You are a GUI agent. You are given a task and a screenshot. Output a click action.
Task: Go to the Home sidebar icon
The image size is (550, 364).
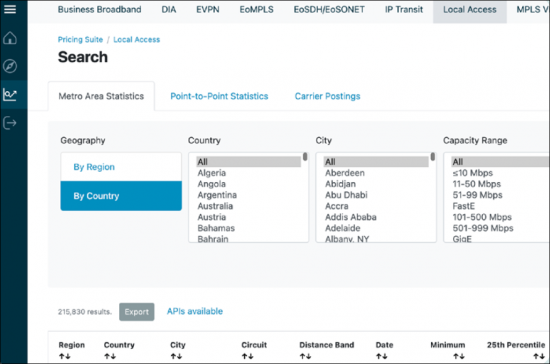(10, 38)
